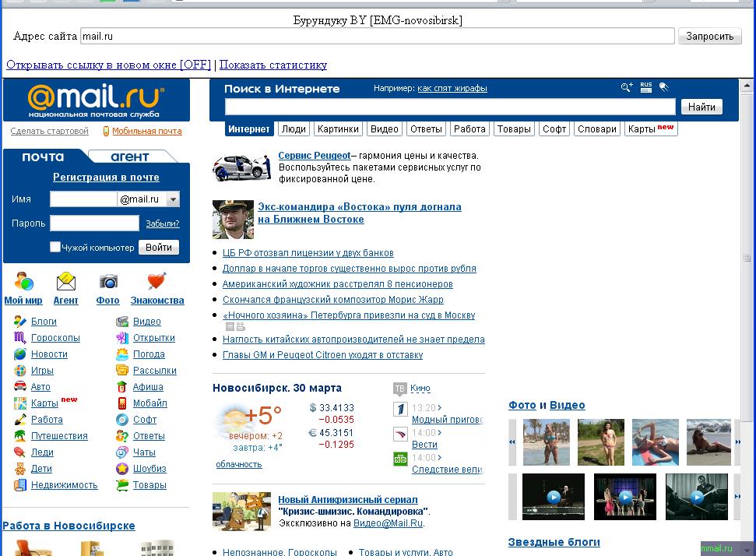756x556 pixels.
Task: Open the Работа в Новосибирске link
Action: (69, 526)
